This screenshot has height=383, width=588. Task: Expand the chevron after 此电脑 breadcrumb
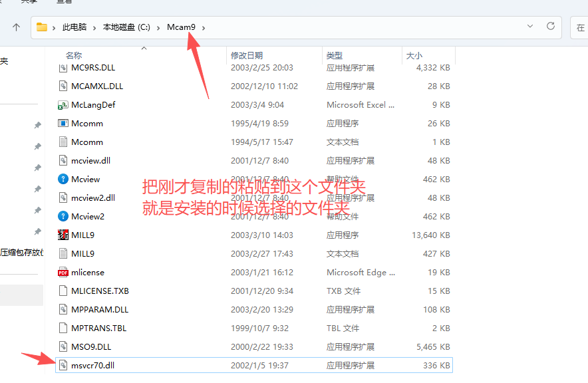95,27
